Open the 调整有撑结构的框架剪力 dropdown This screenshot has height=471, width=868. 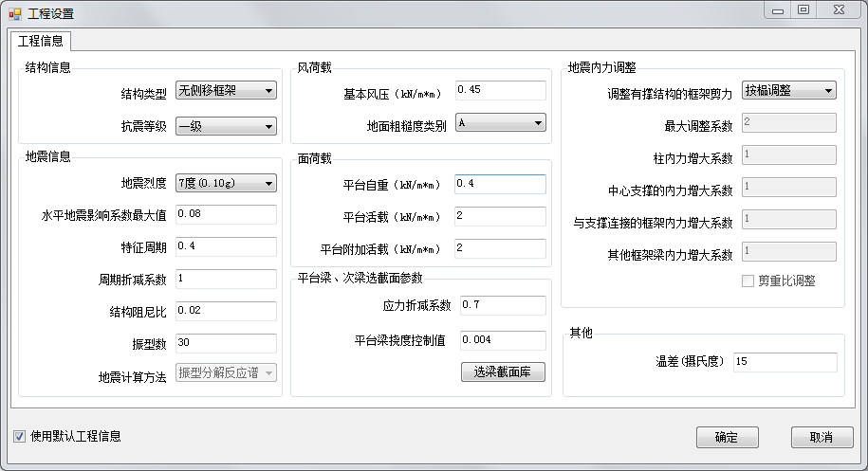coord(788,91)
